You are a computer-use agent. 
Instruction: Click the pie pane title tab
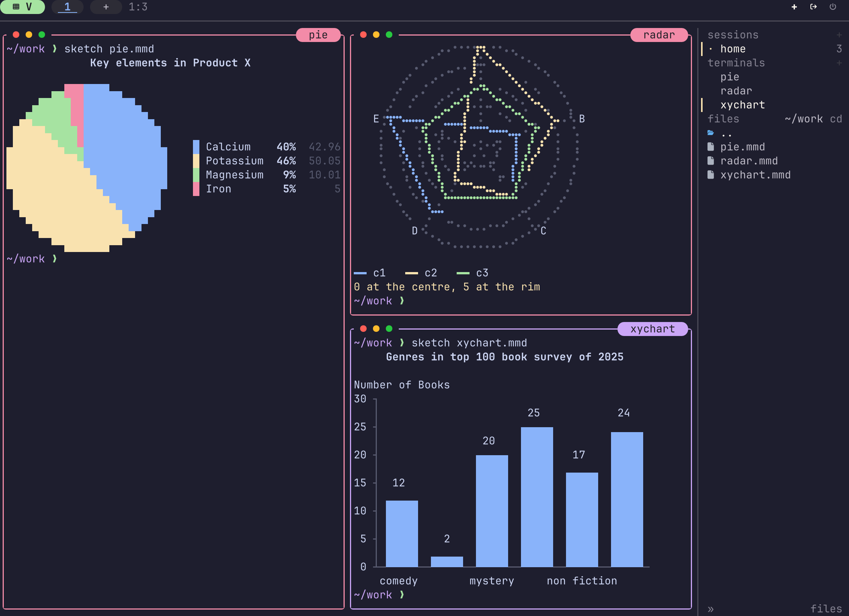tap(318, 35)
